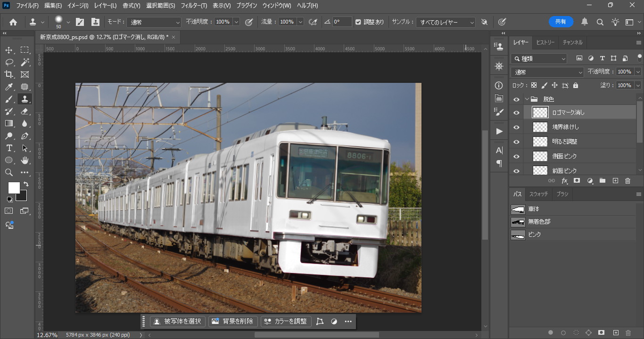Image resolution: width=644 pixels, height=339 pixels.
Task: Select the Move tool
Action: click(9, 50)
